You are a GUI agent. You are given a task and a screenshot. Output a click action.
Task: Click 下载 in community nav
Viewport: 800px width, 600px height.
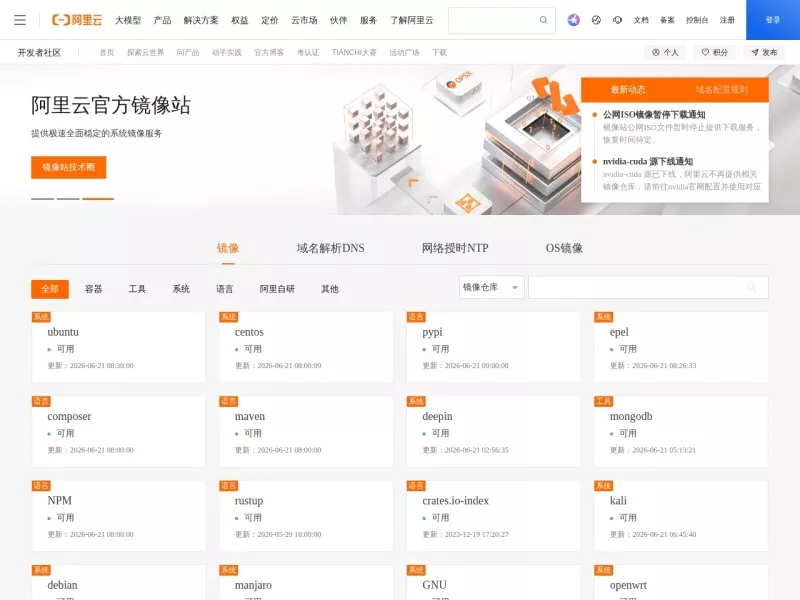[x=439, y=53]
